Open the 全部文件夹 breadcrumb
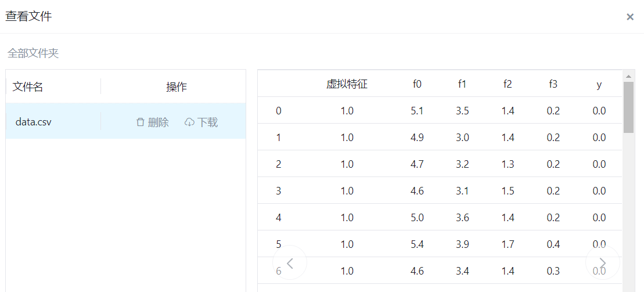Image resolution: width=644 pixels, height=292 pixels. [33, 53]
